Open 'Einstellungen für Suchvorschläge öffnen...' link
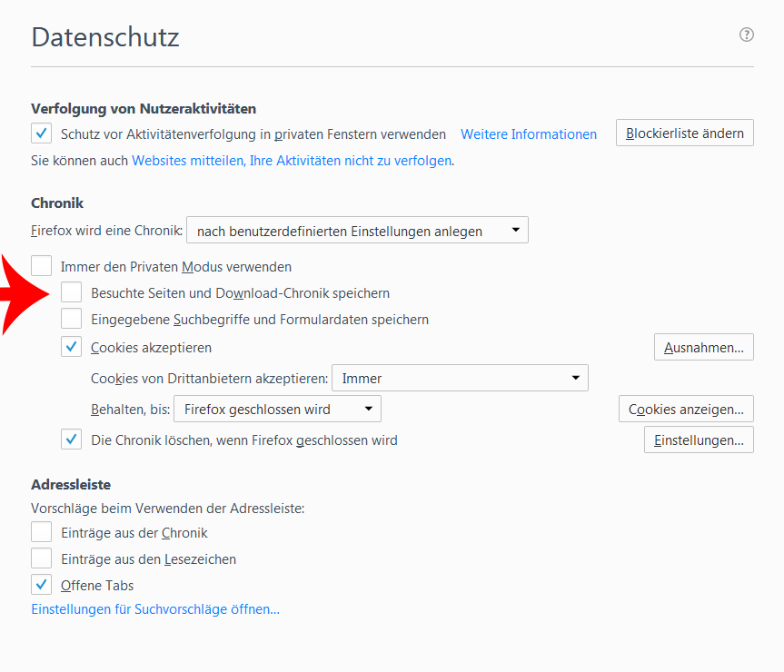The height and width of the screenshot is (672, 784). 155,609
